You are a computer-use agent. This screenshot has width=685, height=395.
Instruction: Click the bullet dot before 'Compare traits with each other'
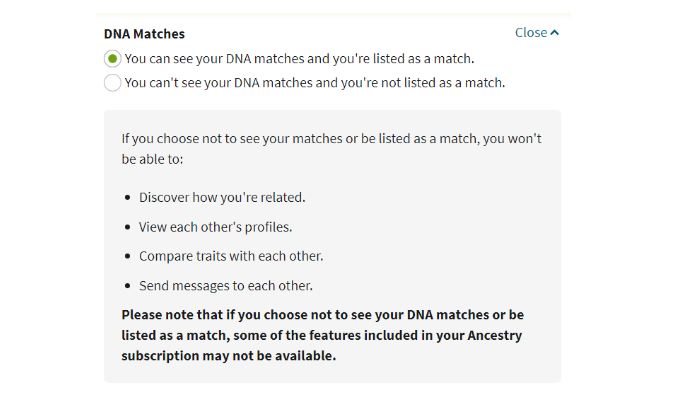tap(128, 256)
